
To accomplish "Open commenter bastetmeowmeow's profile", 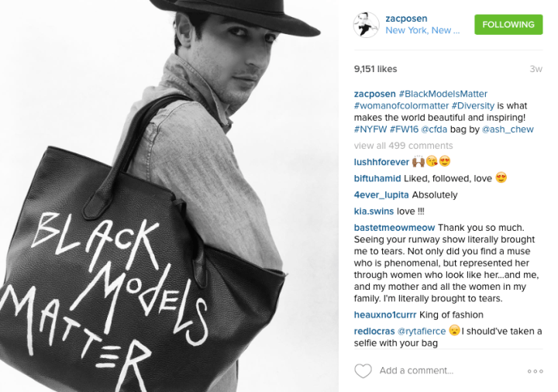I will 394,228.
